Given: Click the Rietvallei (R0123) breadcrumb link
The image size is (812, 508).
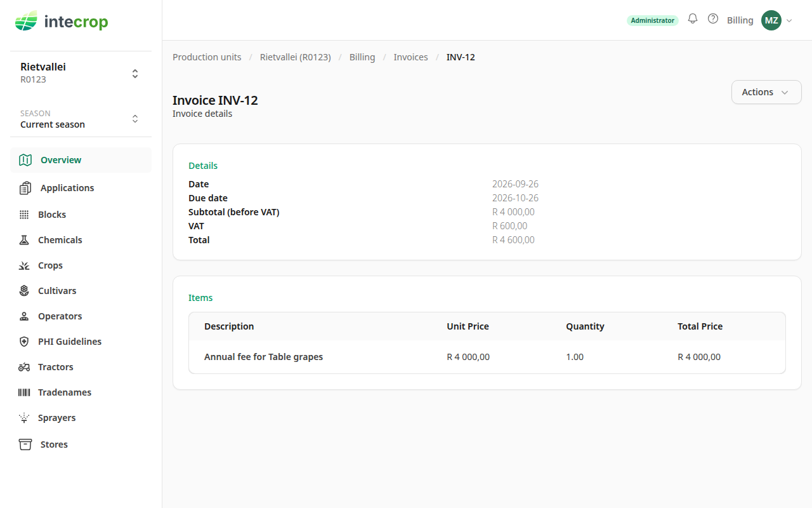Looking at the screenshot, I should click(x=296, y=57).
